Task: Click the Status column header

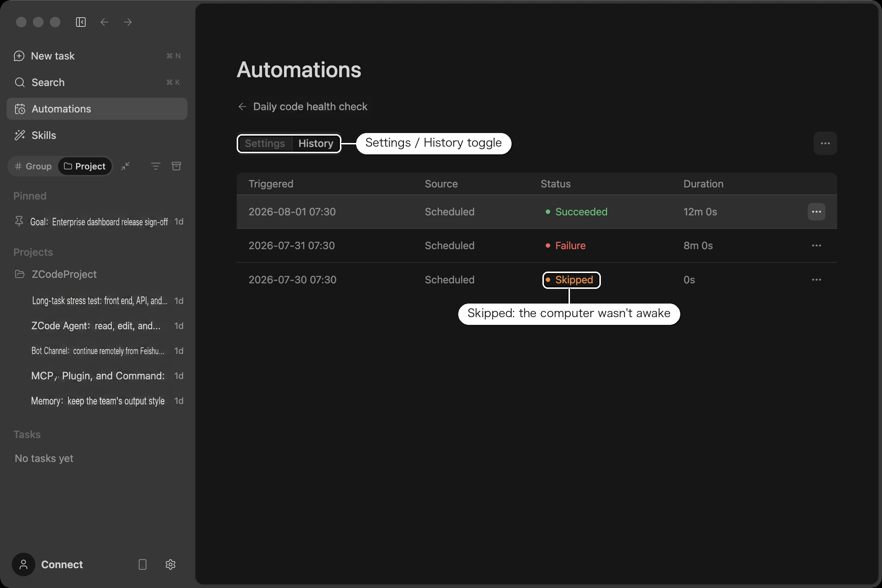Action: pos(555,184)
